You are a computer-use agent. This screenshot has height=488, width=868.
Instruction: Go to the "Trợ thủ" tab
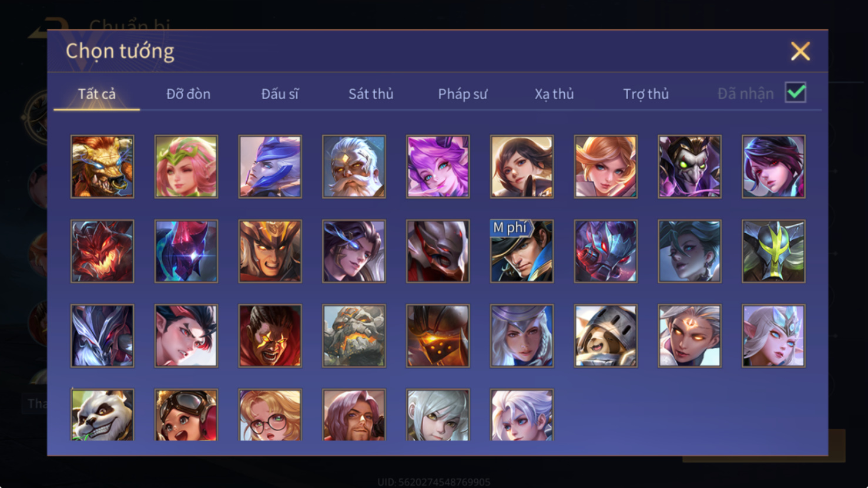point(646,94)
